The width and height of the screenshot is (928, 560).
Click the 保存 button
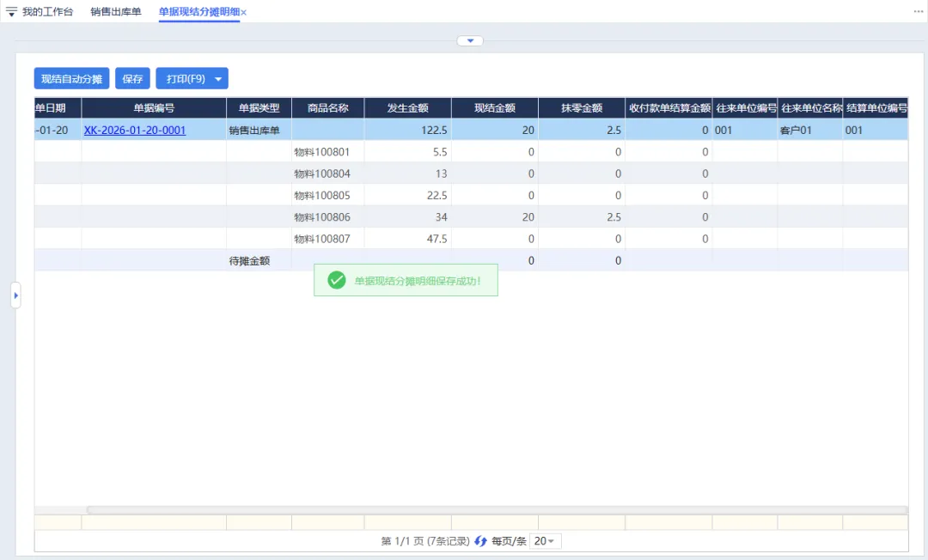[x=132, y=79]
